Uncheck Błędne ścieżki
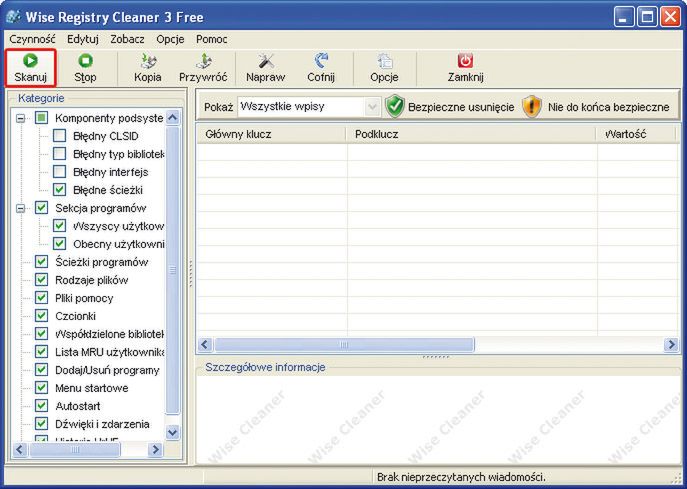 pos(60,190)
